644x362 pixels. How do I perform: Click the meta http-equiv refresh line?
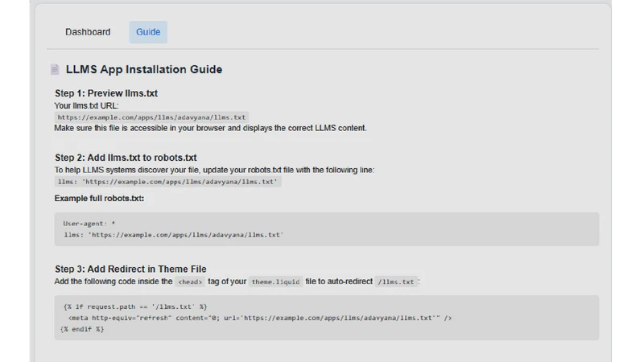click(260, 318)
